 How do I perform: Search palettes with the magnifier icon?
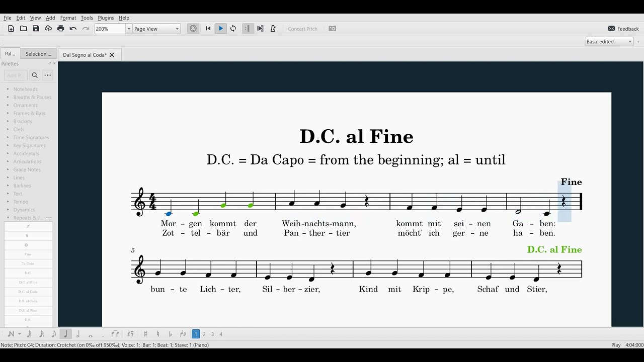pyautogui.click(x=35, y=75)
